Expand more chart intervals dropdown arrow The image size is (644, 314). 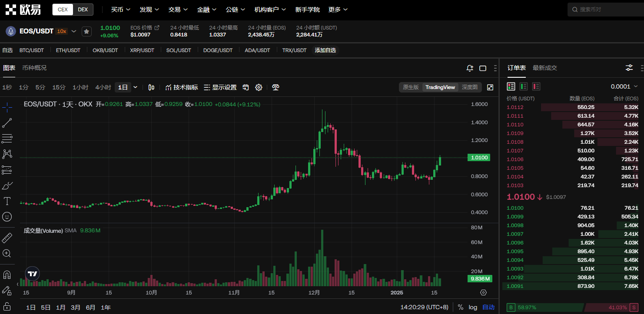click(x=135, y=87)
